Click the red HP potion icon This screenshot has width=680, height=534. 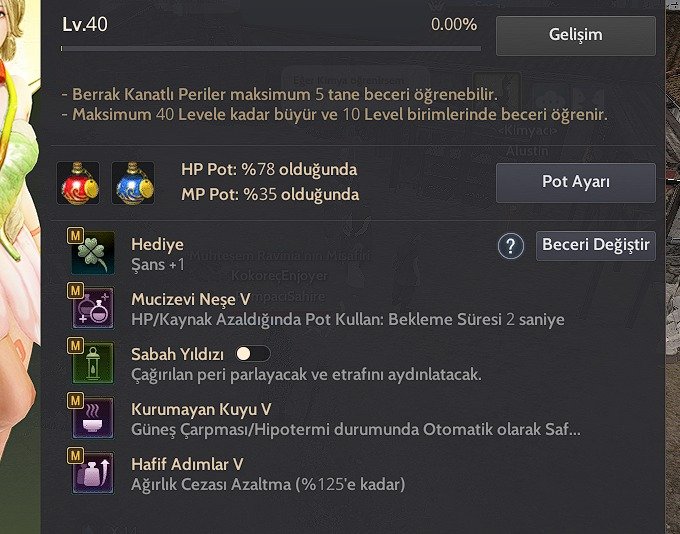click(78, 183)
